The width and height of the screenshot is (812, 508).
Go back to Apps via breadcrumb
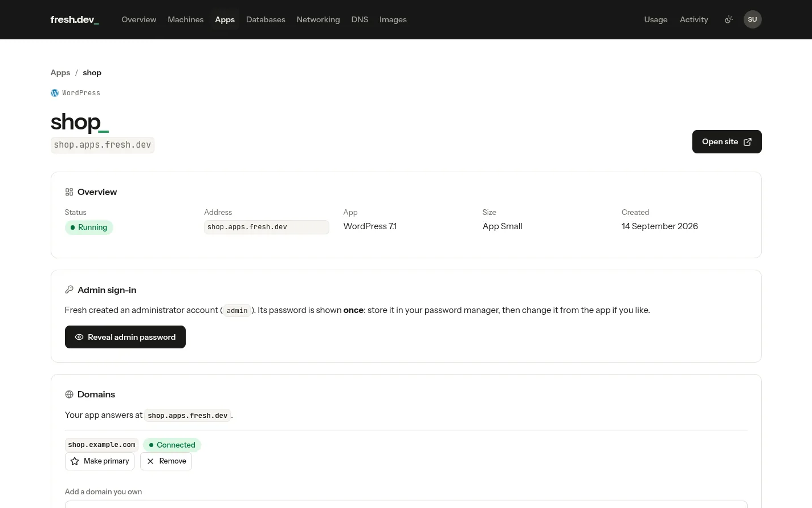pyautogui.click(x=60, y=72)
